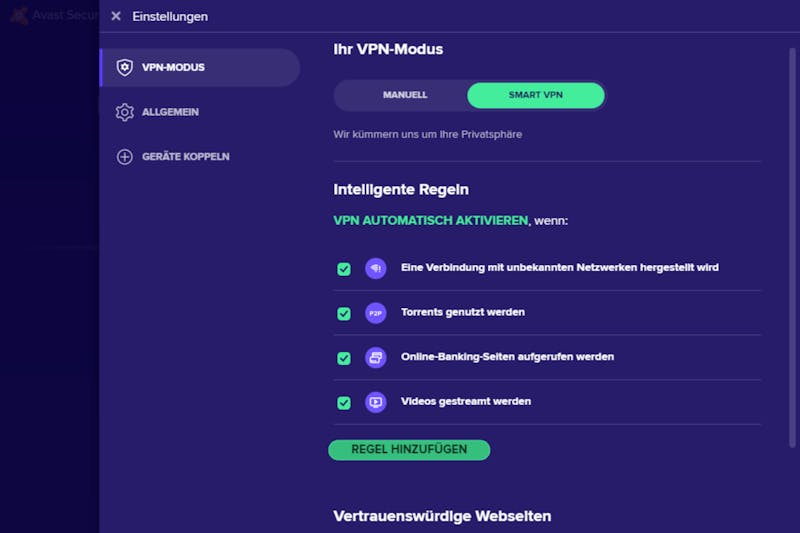Click the Regel hinzufügen button
Viewport: 800px width, 533px height.
(x=409, y=450)
